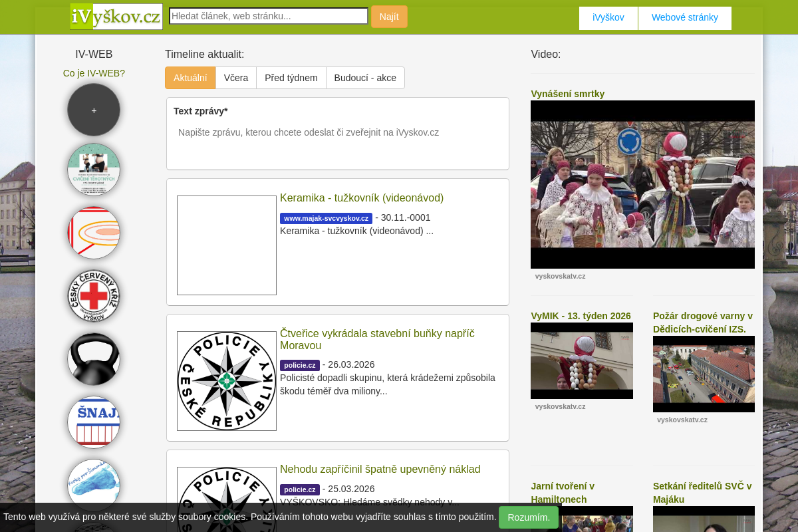Click the IV-WEB sidebar heading
Image resolution: width=798 pixels, height=532 pixels.
[94, 55]
